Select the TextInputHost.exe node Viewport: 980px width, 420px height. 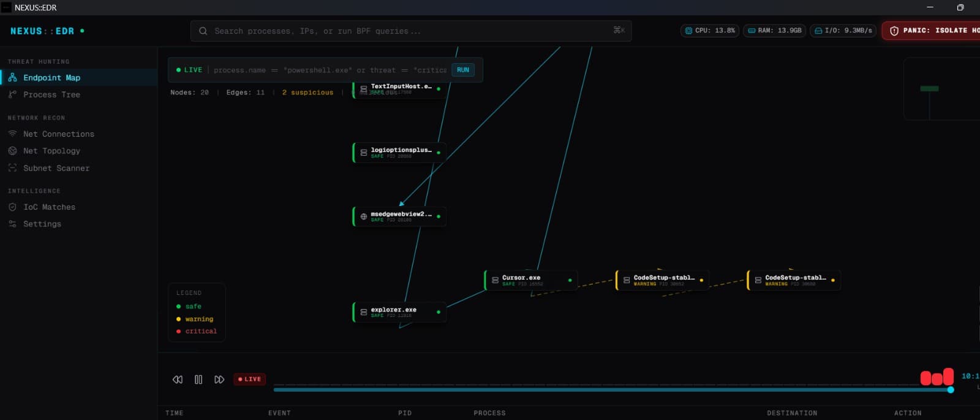click(x=399, y=89)
